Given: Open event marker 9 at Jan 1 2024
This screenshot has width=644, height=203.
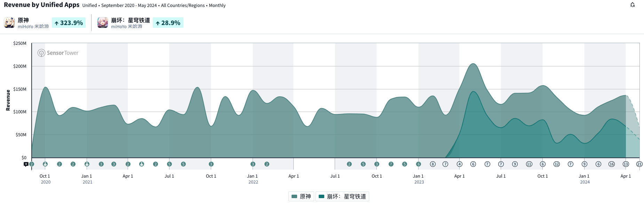Looking at the screenshot, I should (585, 164).
